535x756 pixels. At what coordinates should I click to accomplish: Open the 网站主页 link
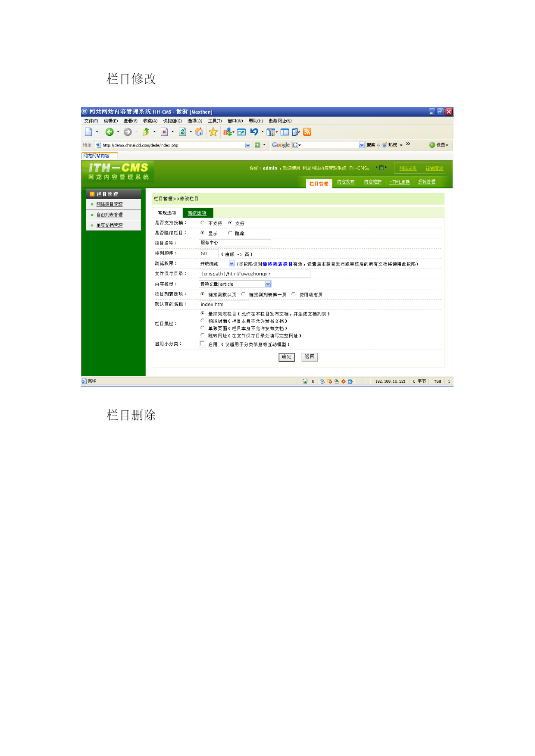408,168
